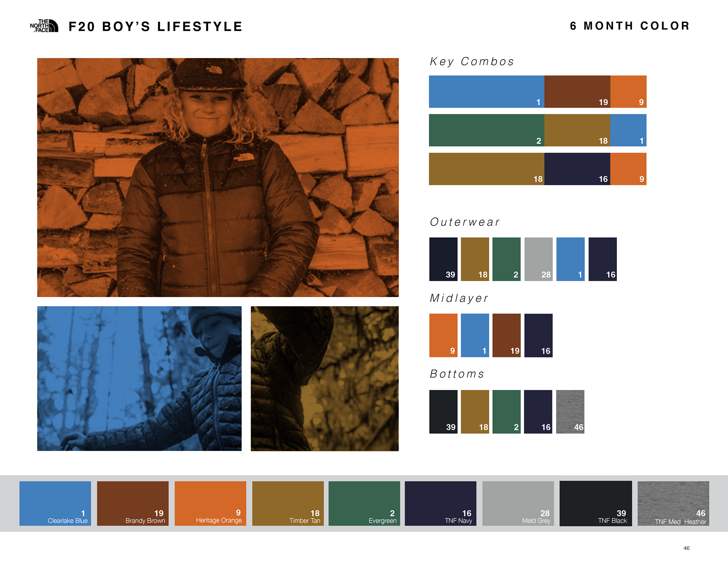Open the blue-tinted forest photo
This screenshot has width=728, height=563.
coord(139,379)
